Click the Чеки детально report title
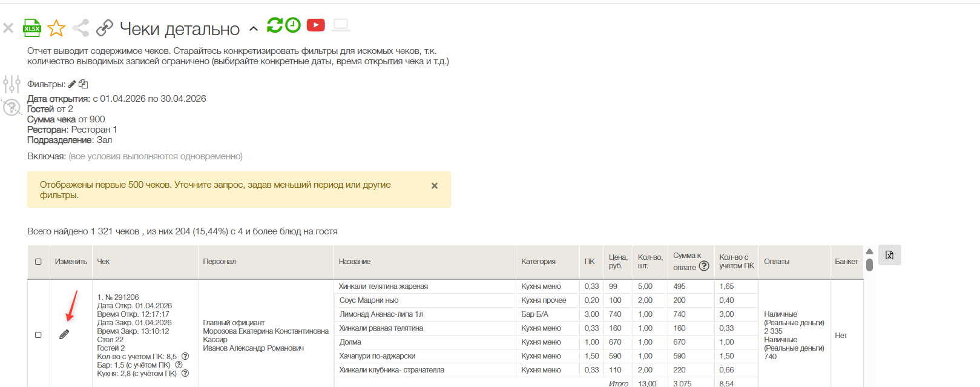Viewport: 980px width, 387px height. point(180,28)
